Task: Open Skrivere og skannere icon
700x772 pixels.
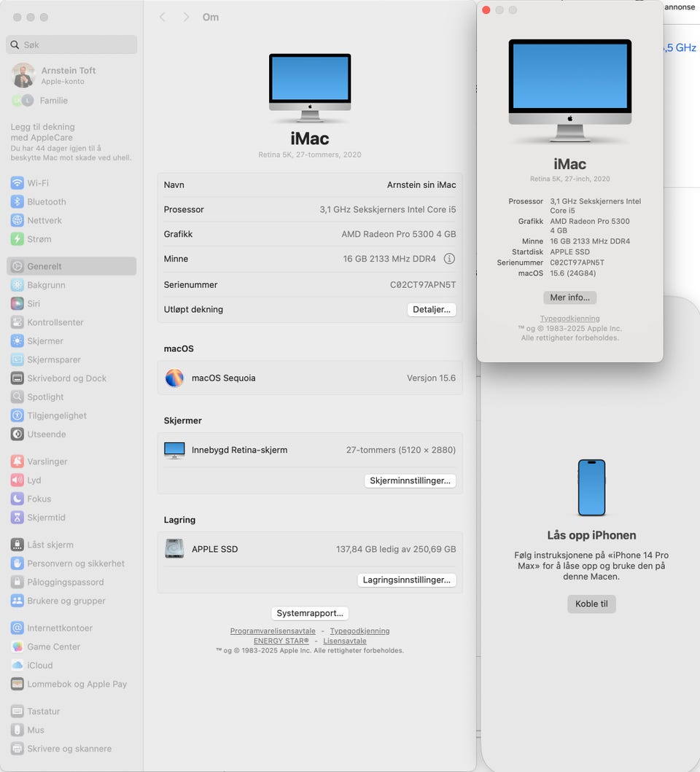Action: (x=17, y=749)
